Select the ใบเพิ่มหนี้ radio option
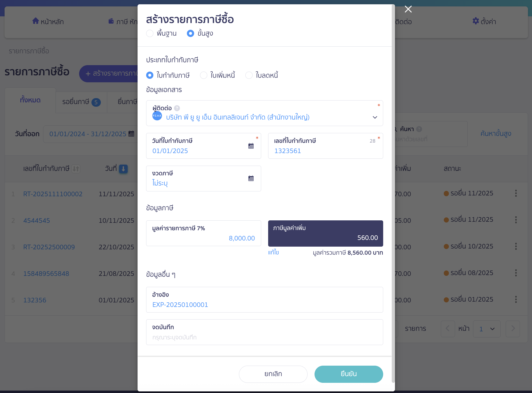 (x=204, y=75)
